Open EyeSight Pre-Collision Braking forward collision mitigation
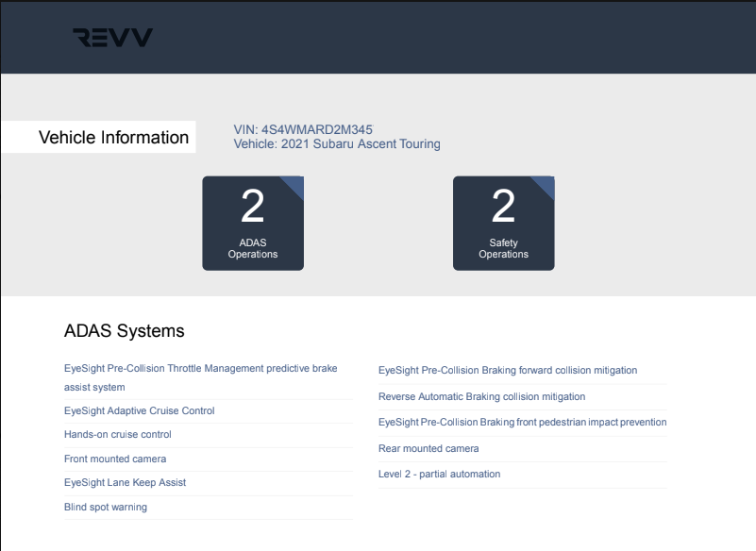The image size is (756, 551). click(508, 370)
